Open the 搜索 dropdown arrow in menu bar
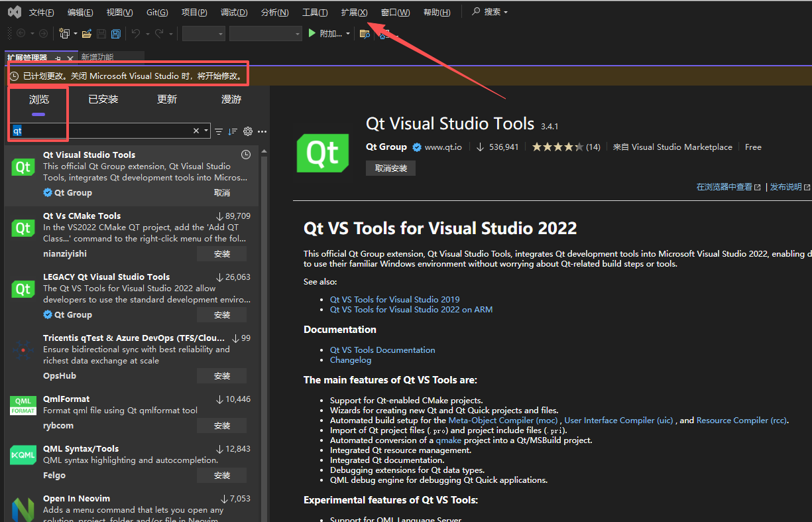The height and width of the screenshot is (522, 812). tap(506, 13)
